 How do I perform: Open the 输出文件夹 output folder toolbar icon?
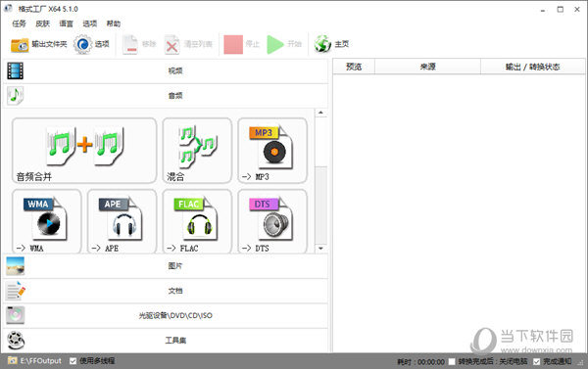20,45
